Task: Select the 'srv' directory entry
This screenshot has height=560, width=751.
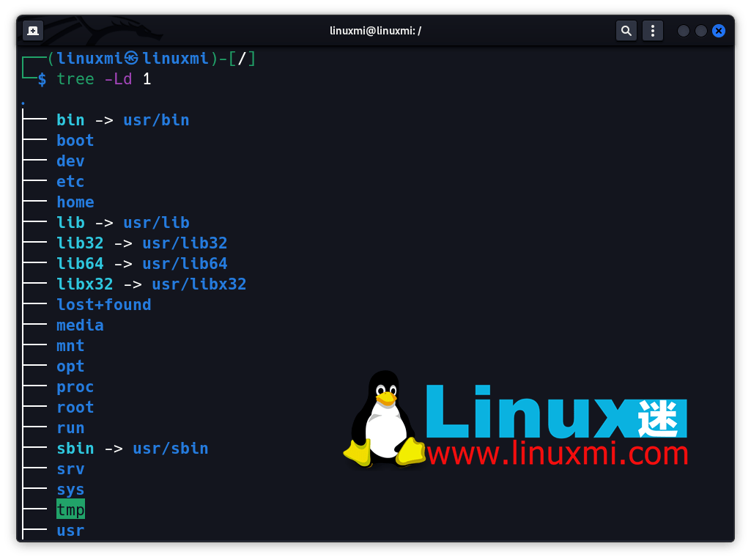Action: pyautogui.click(x=70, y=469)
